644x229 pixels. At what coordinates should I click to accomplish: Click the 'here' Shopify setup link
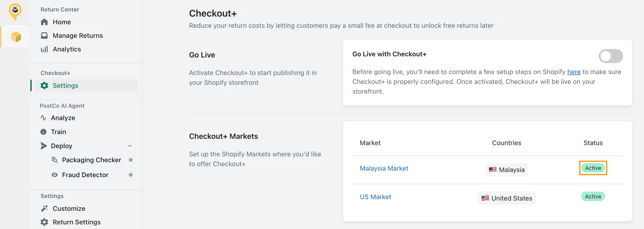574,72
